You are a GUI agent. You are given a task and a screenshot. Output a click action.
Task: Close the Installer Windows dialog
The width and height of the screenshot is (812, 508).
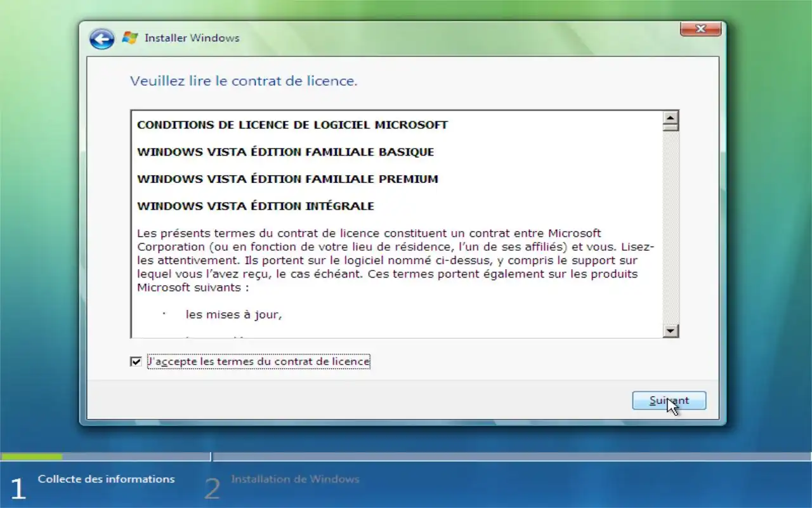tap(700, 29)
